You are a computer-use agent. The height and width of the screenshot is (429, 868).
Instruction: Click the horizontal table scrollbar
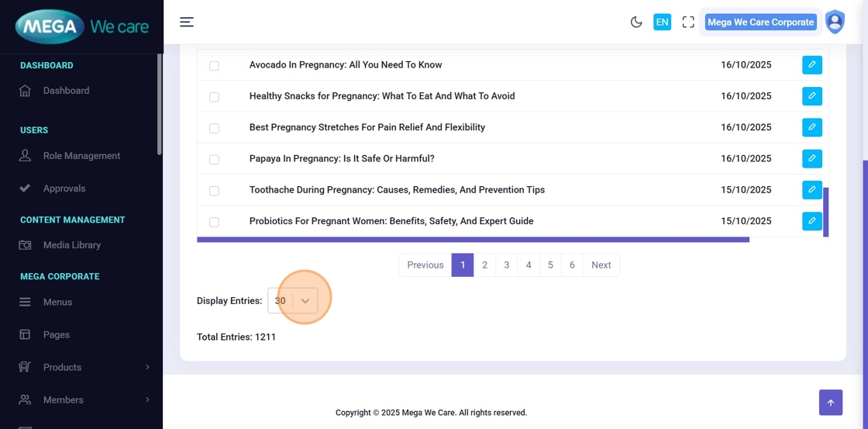tap(473, 240)
